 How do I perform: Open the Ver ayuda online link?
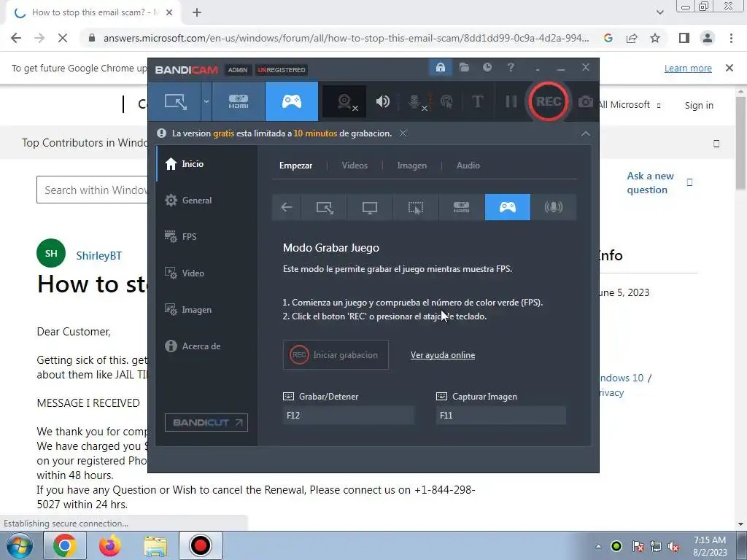443,355
